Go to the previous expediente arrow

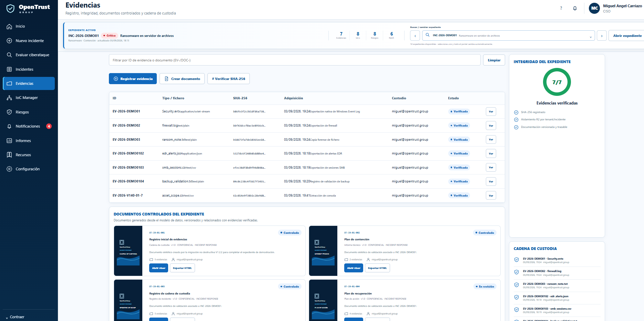point(415,36)
